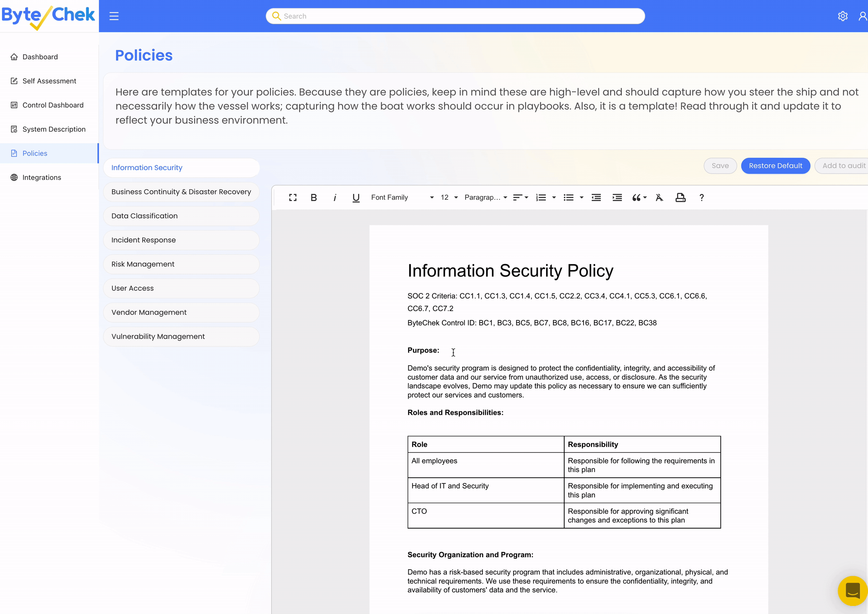Focus the Search input field
The image size is (868, 614).
coord(455,16)
